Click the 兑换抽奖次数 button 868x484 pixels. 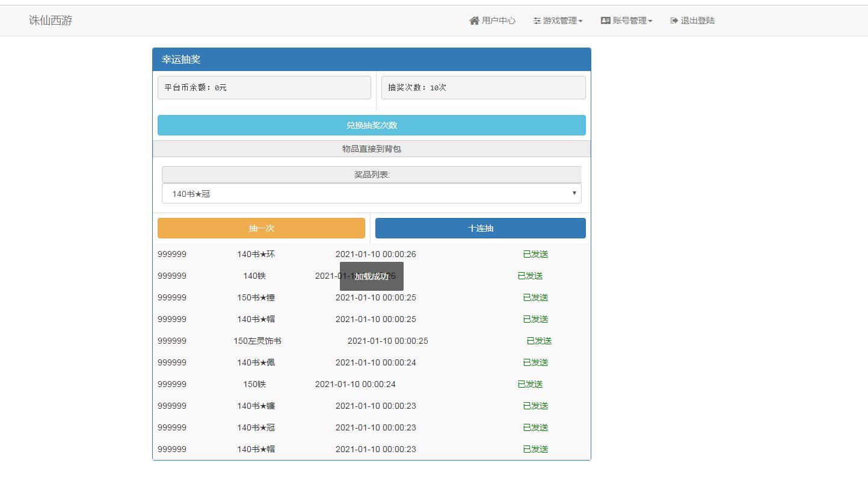point(371,125)
